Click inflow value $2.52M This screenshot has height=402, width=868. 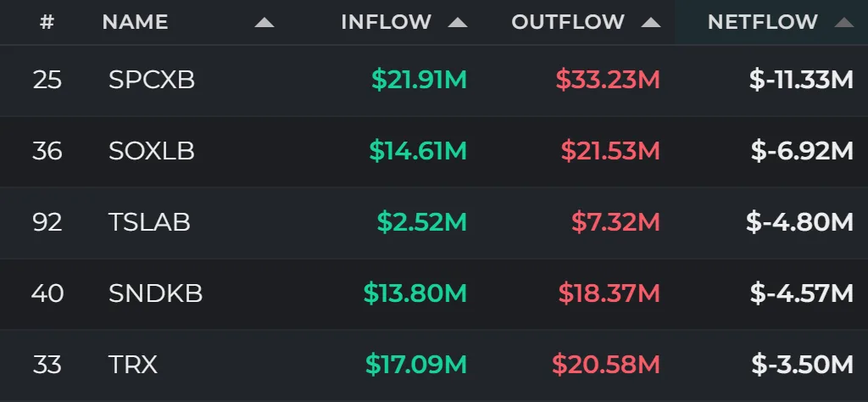(x=422, y=222)
